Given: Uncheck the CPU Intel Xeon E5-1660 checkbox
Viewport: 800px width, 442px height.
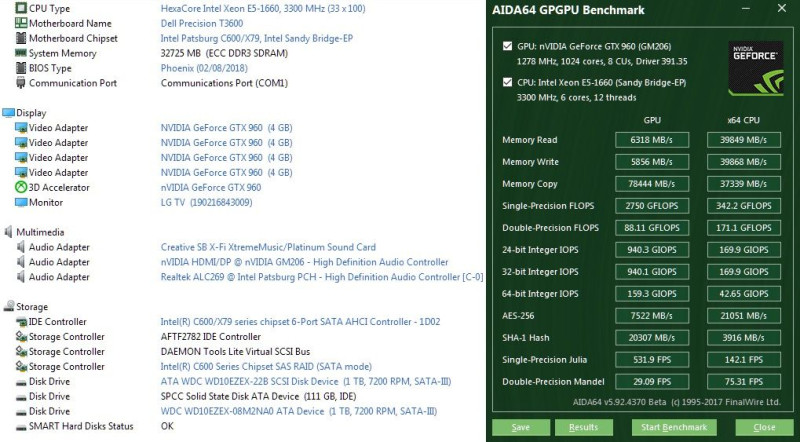Looking at the screenshot, I should (507, 82).
